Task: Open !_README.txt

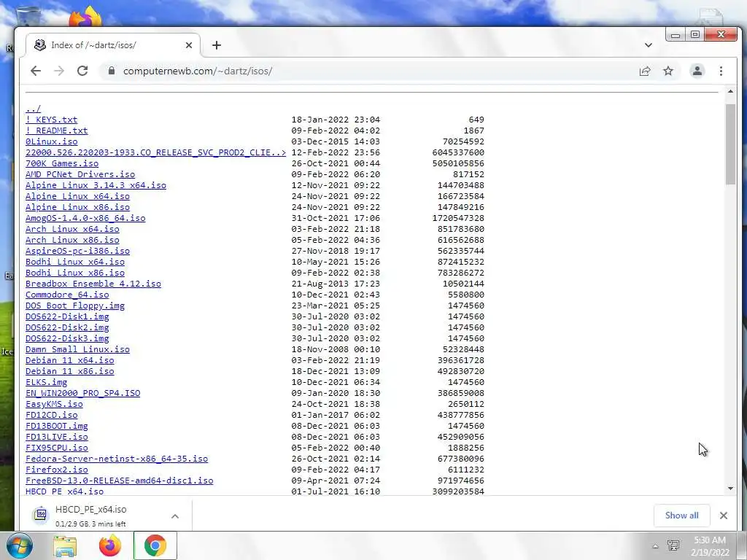Action: point(57,131)
